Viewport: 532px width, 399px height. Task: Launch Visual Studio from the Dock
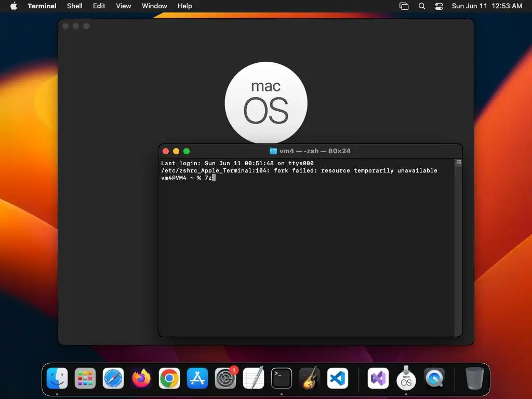click(378, 378)
